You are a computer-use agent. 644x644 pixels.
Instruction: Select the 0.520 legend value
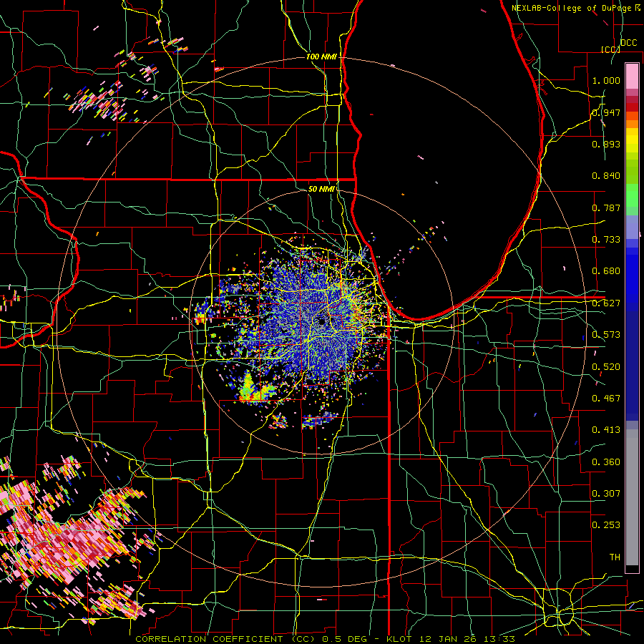tap(606, 367)
